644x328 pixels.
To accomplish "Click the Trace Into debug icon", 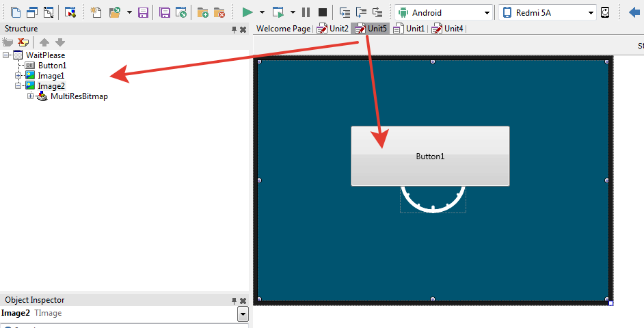I will [345, 12].
